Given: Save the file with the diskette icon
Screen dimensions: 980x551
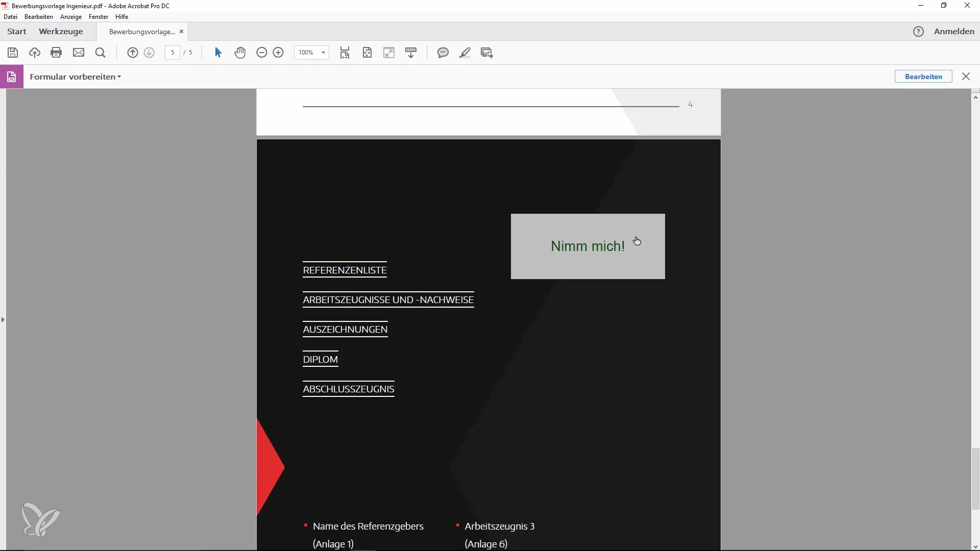Looking at the screenshot, I should (x=13, y=53).
